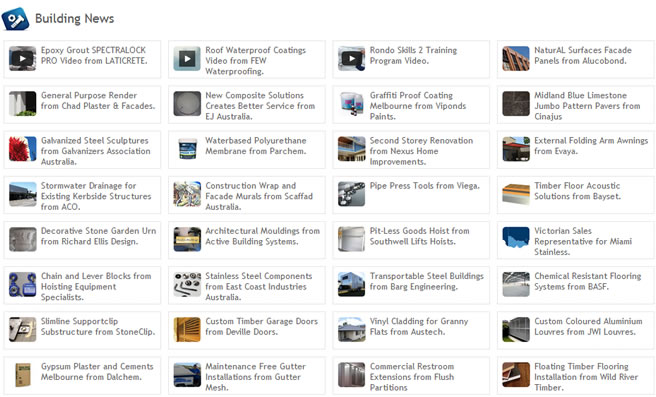
Task: Click the Architectural Mouldings thumbnail
Action: [x=187, y=239]
